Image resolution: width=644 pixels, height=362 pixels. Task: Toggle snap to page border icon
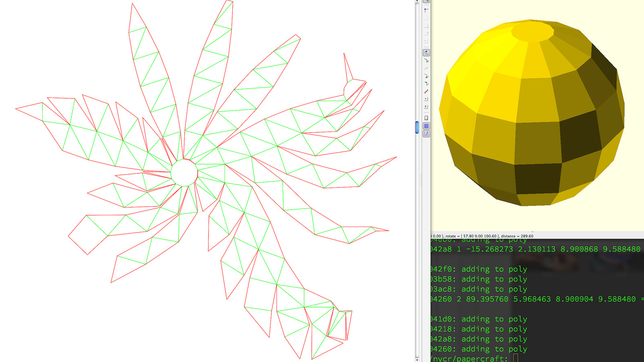[426, 118]
